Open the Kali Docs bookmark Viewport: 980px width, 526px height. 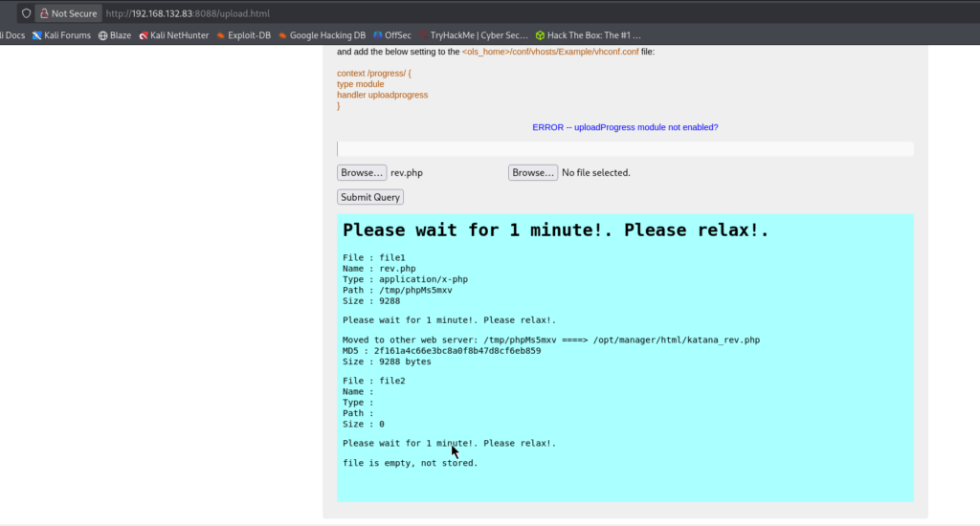coord(13,35)
